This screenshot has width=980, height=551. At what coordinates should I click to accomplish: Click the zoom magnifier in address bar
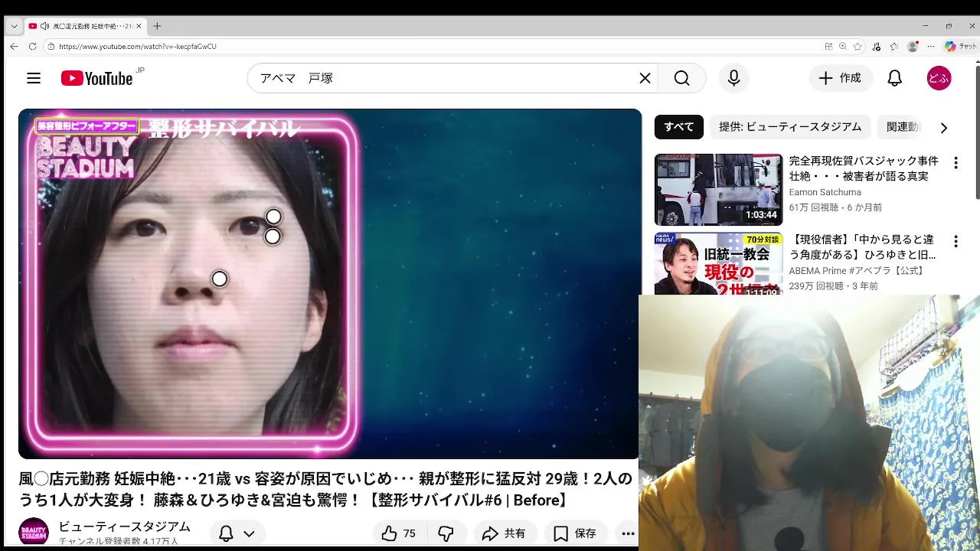click(x=843, y=46)
